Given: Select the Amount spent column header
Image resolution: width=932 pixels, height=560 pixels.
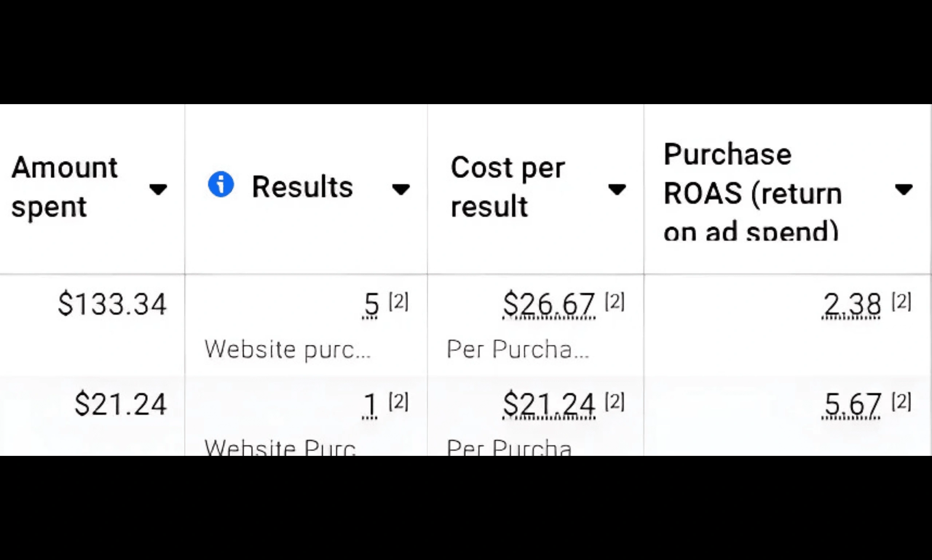Looking at the screenshot, I should 64,187.
